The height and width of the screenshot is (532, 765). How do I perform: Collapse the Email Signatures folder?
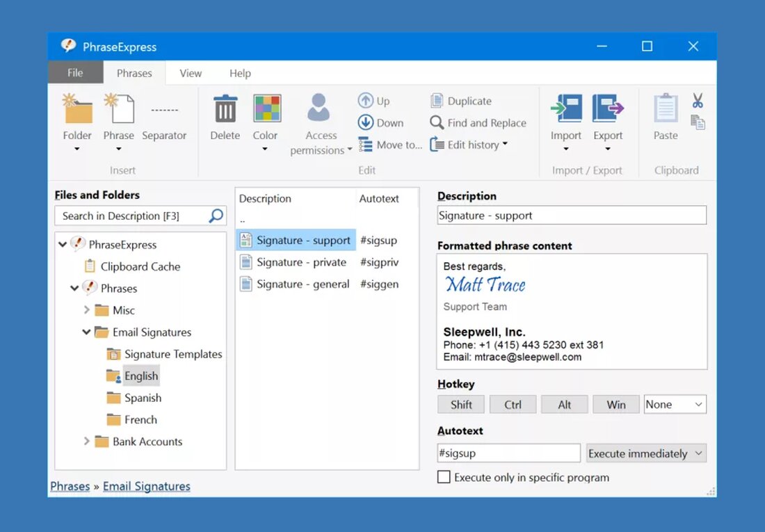click(86, 332)
